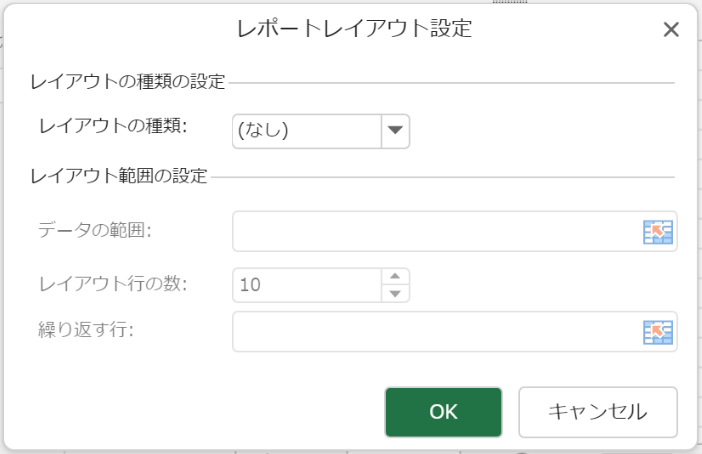Click the データの範囲: label

pyautogui.click(x=93, y=231)
